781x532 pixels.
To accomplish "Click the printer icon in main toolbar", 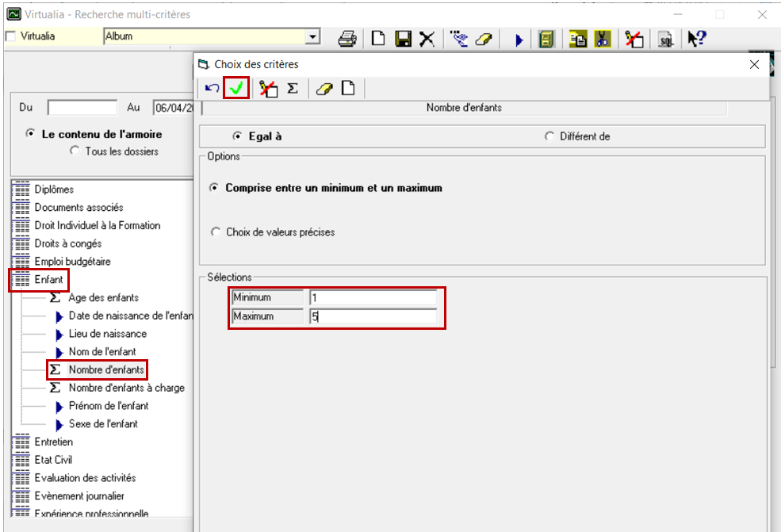I will click(x=346, y=38).
